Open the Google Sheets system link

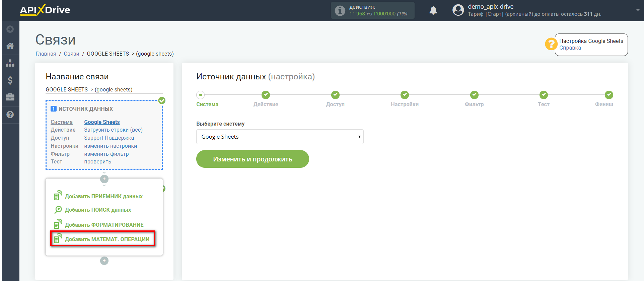pyautogui.click(x=102, y=122)
